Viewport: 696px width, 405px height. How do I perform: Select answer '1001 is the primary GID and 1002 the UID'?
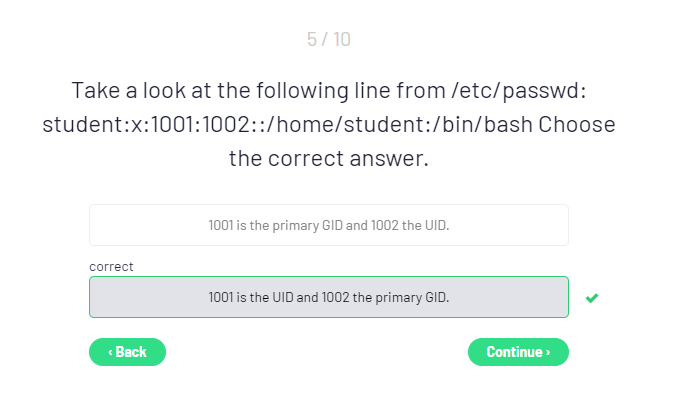(328, 225)
